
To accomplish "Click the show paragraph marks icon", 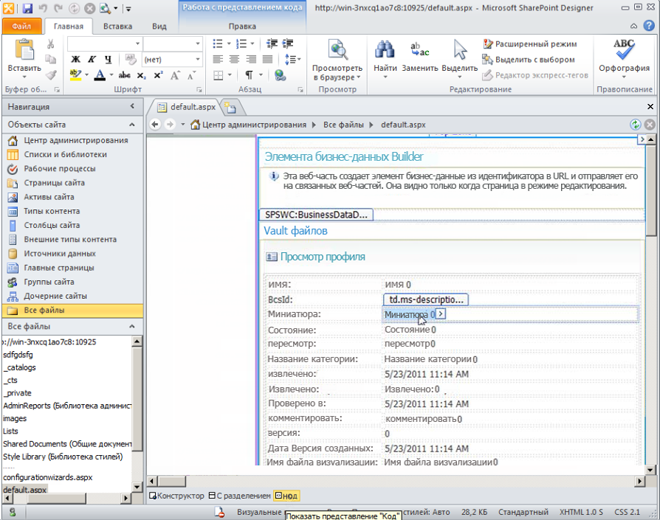I will (x=249, y=75).
